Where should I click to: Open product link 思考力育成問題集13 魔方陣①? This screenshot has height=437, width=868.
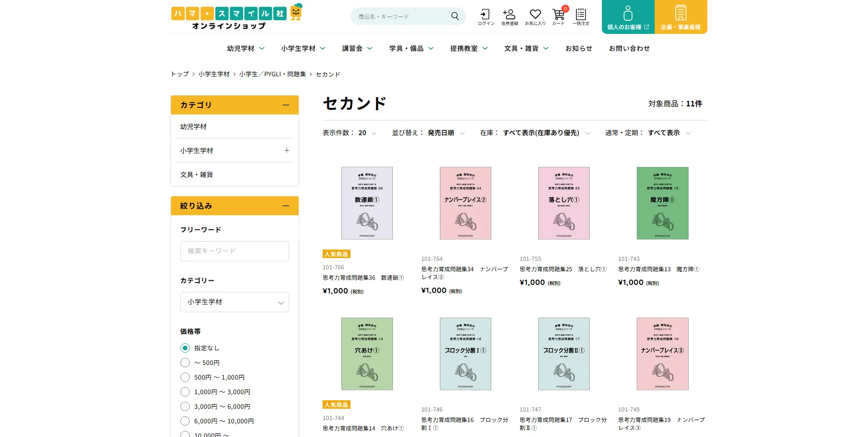658,269
